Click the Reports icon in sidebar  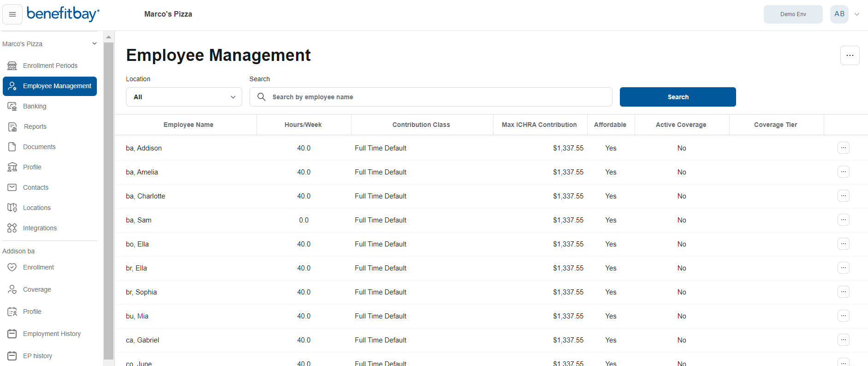12,126
